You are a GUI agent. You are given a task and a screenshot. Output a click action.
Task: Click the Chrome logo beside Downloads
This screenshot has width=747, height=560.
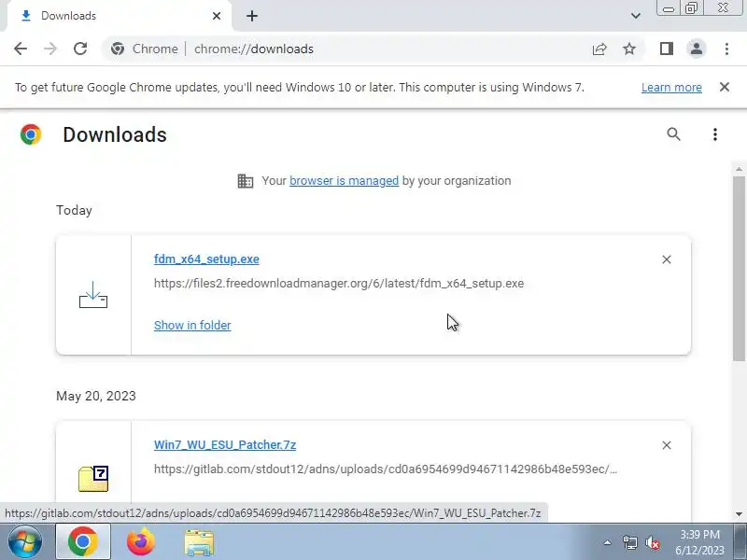point(31,134)
